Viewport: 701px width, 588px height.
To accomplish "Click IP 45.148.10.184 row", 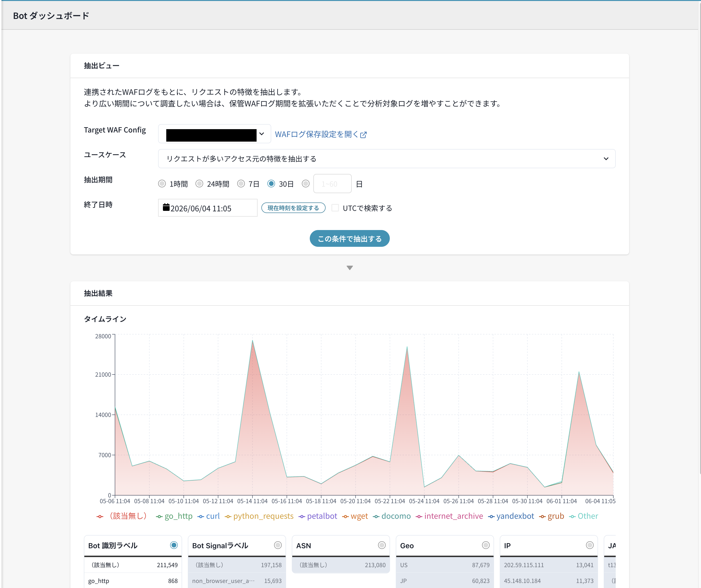I will [x=549, y=581].
